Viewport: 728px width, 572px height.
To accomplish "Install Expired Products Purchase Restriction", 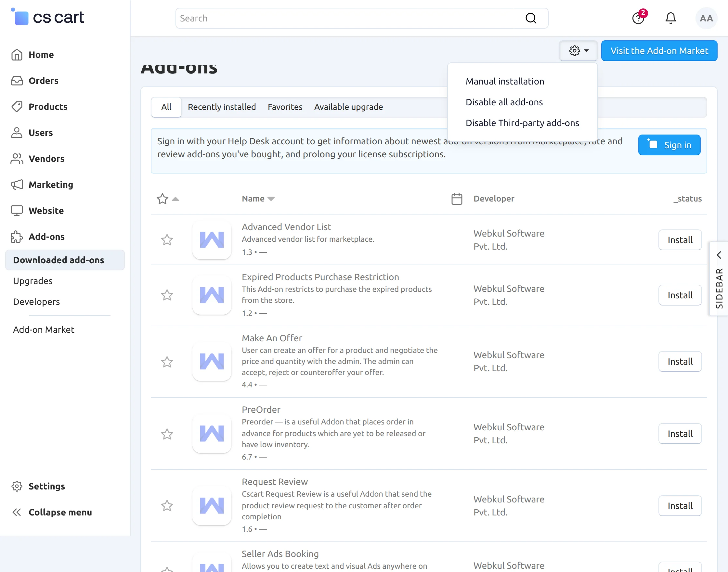I will (680, 295).
